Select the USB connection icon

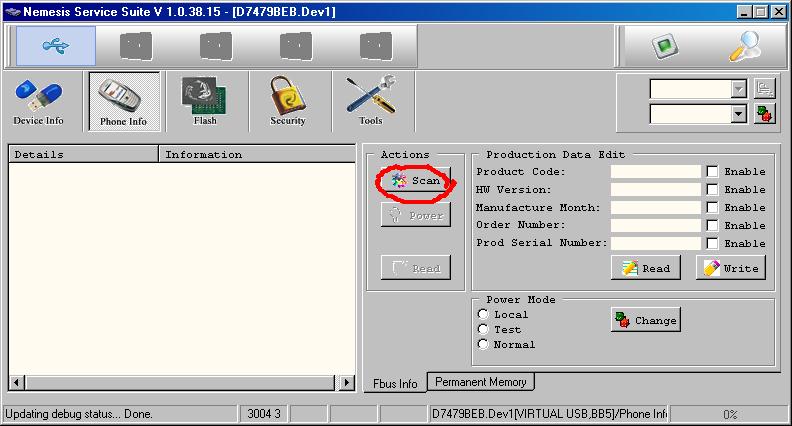click(x=56, y=46)
